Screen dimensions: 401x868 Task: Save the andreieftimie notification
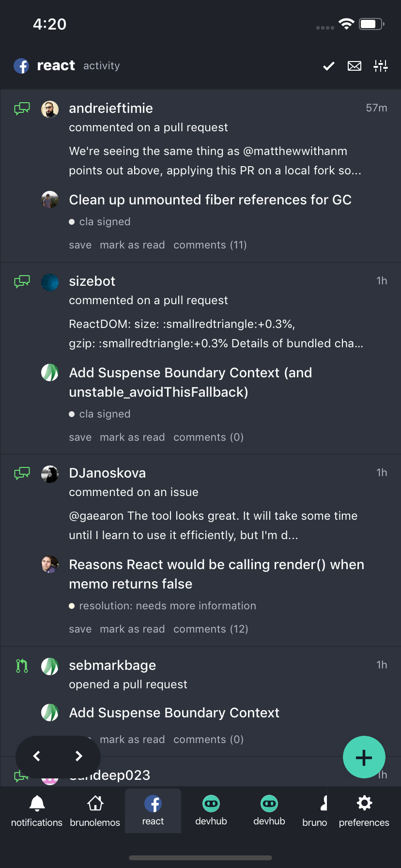(x=80, y=245)
